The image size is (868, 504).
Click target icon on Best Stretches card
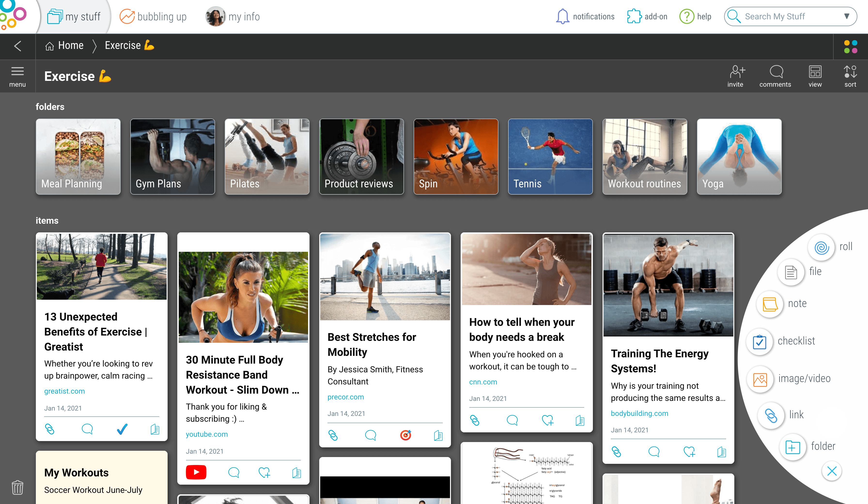pyautogui.click(x=405, y=435)
